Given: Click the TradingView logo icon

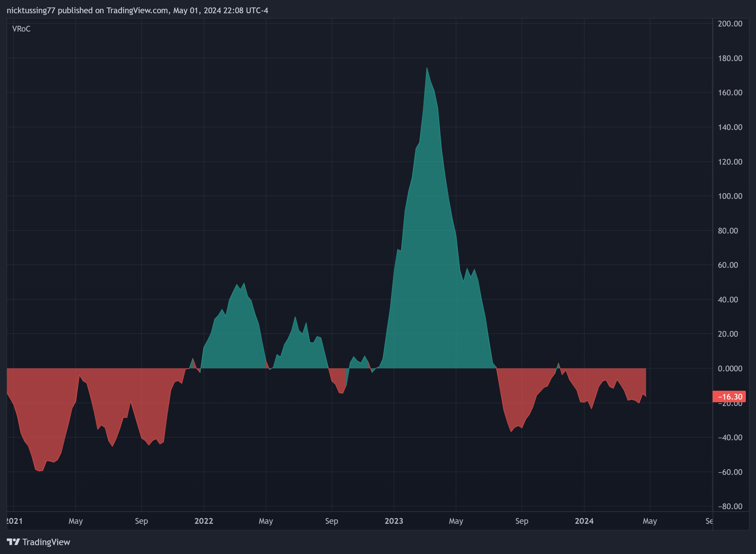Looking at the screenshot, I should 13,542.
